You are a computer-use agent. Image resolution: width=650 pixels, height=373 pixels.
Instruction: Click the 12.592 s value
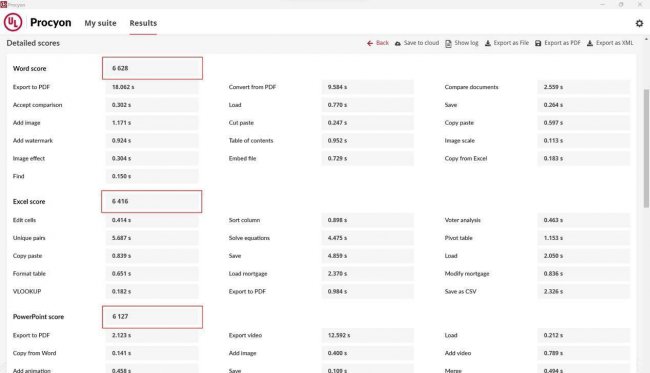pyautogui.click(x=367, y=335)
